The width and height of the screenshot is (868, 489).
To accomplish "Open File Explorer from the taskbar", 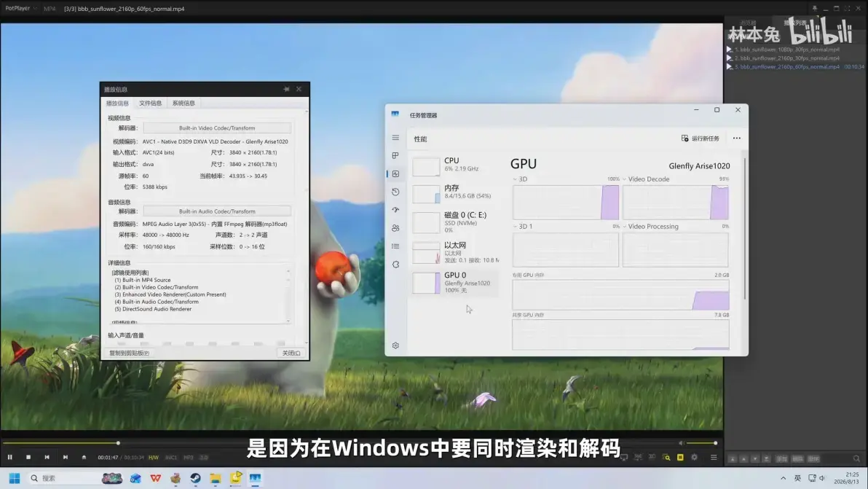I will [x=216, y=478].
